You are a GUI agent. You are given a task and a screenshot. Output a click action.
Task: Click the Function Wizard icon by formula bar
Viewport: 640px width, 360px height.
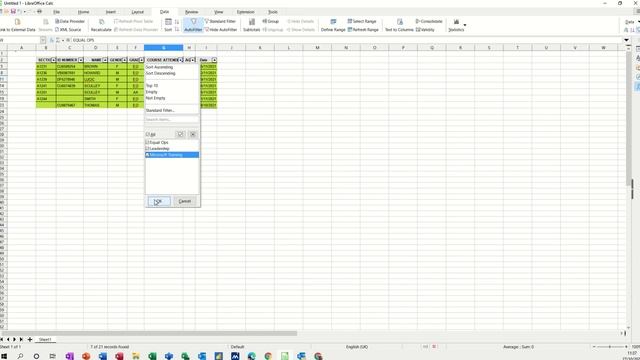(x=52, y=40)
